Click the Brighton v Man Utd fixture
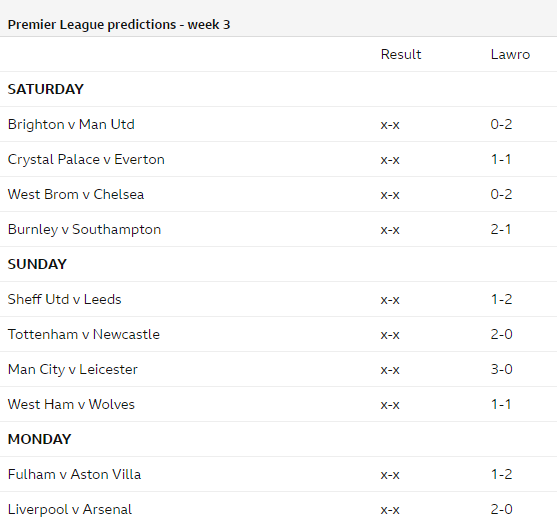Viewport: 557px width, 526px height. coord(71,124)
